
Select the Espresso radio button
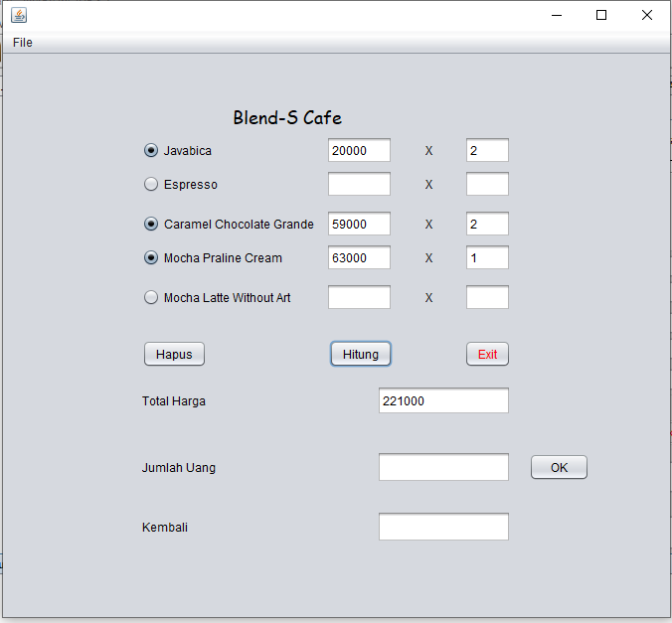(151, 184)
